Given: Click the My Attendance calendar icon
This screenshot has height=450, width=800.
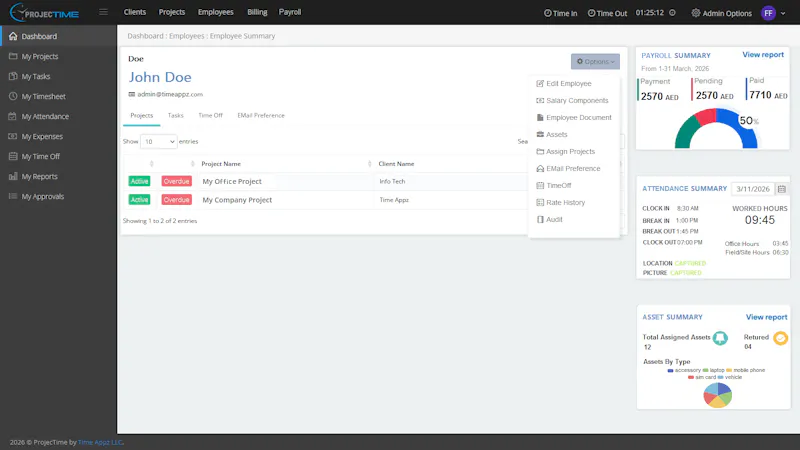Looking at the screenshot, I should tap(13, 116).
